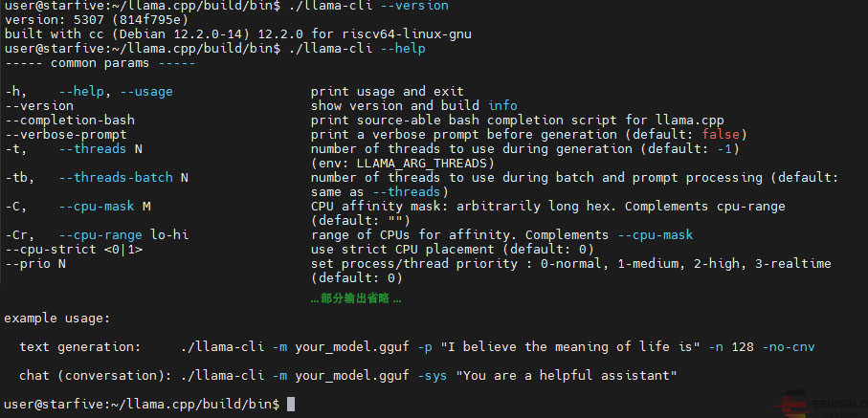Click the --cpu-mask M option
Image resolution: width=868 pixels, height=418 pixels.
tap(104, 207)
